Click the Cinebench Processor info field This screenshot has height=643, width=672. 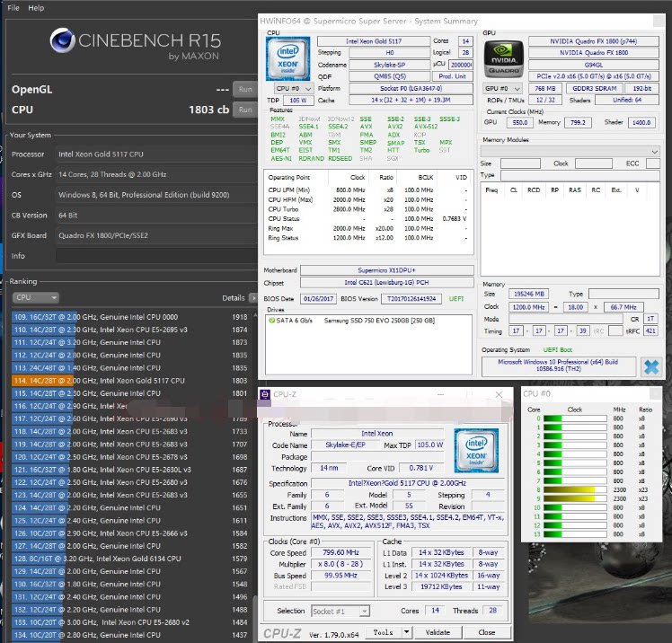coord(156,154)
